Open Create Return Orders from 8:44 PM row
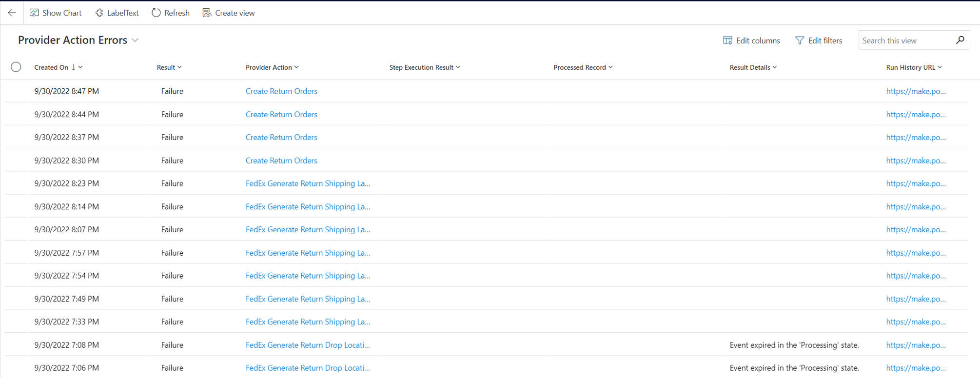This screenshot has height=383, width=980. [281, 114]
